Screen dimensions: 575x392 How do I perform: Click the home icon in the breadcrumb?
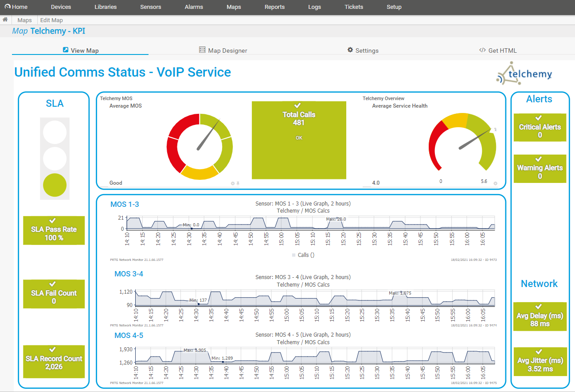point(5,20)
